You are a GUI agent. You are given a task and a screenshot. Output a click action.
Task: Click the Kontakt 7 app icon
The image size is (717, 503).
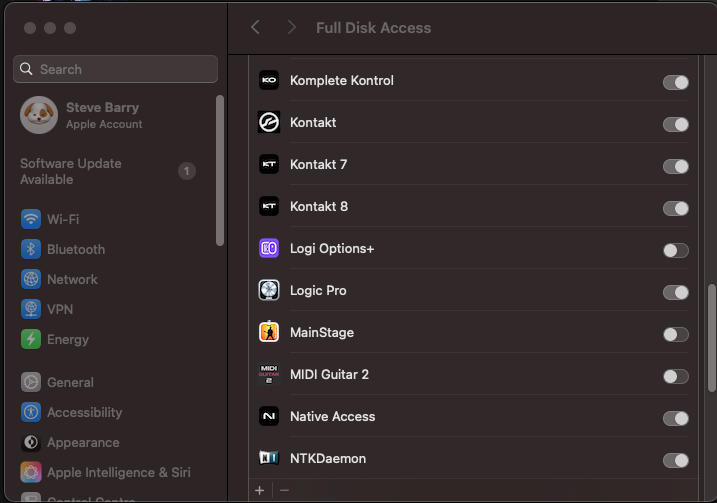coord(269,165)
